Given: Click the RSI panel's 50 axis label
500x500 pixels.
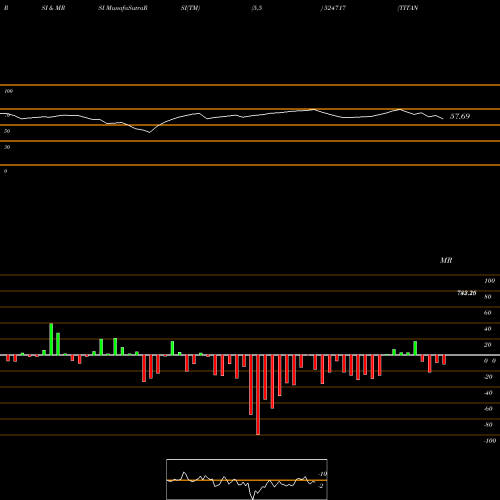Looking at the screenshot, I should (7, 131).
